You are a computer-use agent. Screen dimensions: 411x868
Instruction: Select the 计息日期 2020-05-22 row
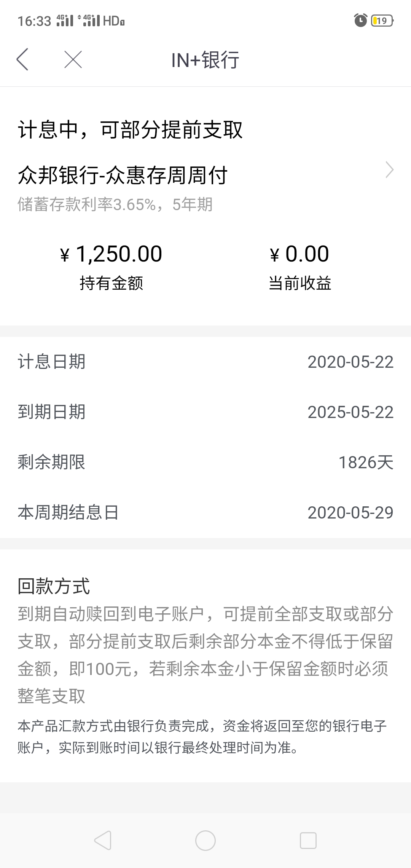tap(205, 362)
